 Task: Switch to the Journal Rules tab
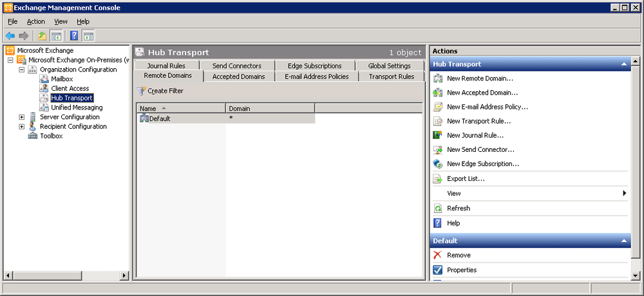pos(166,66)
